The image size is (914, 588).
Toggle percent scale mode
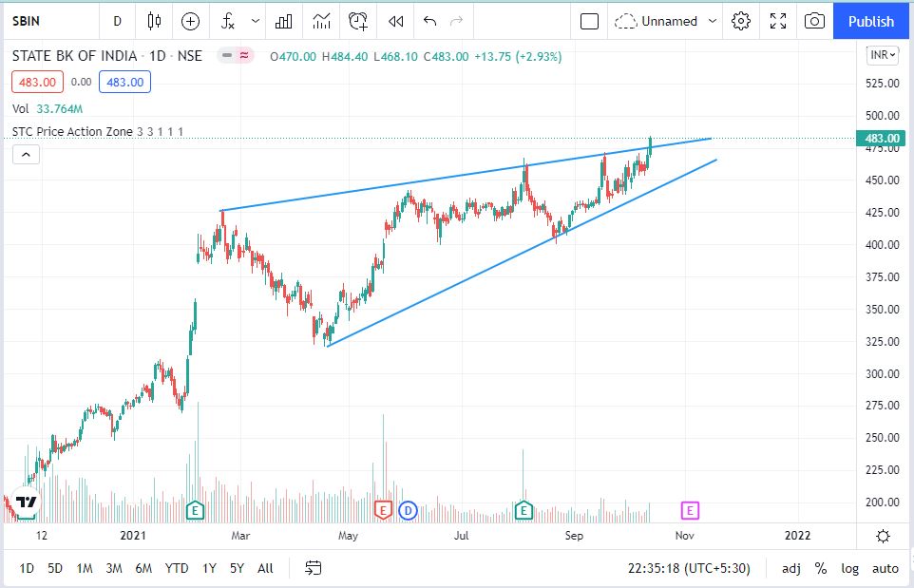pos(821,568)
